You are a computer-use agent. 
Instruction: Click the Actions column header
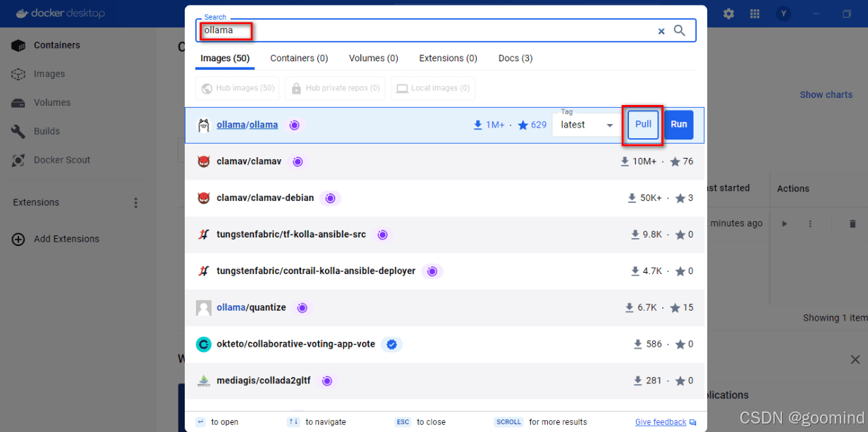coord(793,188)
